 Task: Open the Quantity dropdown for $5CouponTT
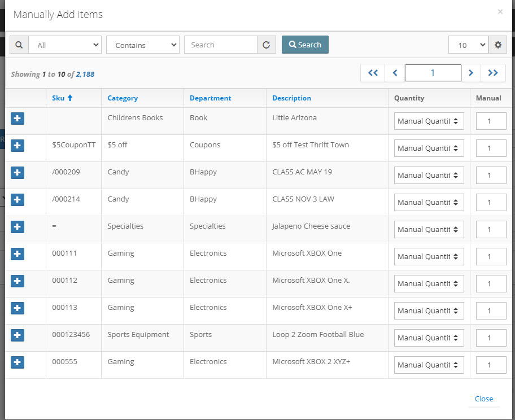point(429,148)
